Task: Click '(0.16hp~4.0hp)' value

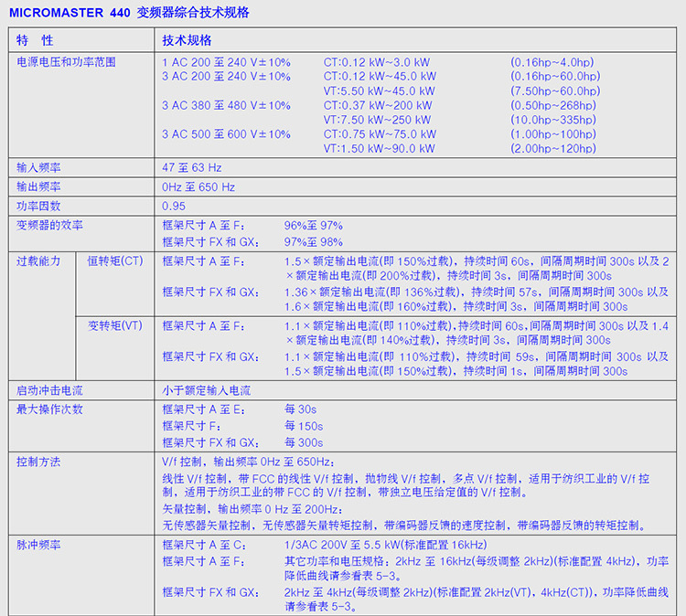Action: pyautogui.click(x=552, y=62)
